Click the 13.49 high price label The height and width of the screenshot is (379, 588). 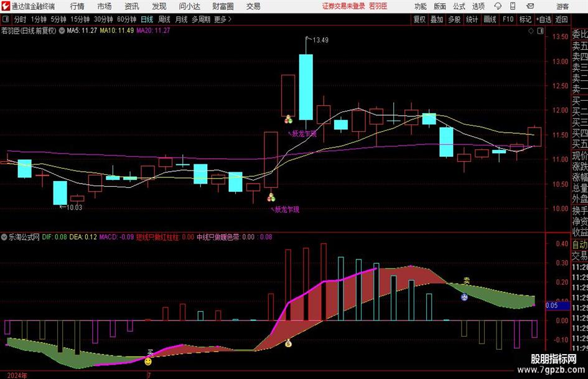click(320, 40)
